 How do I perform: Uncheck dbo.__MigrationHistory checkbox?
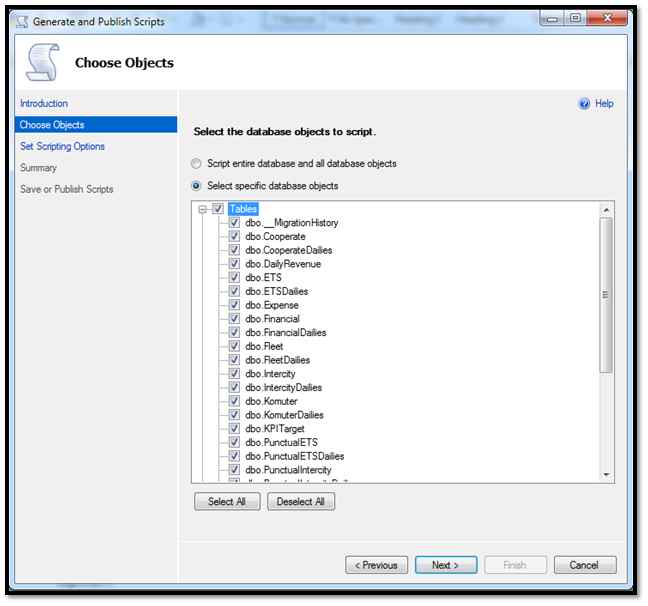coord(234,222)
